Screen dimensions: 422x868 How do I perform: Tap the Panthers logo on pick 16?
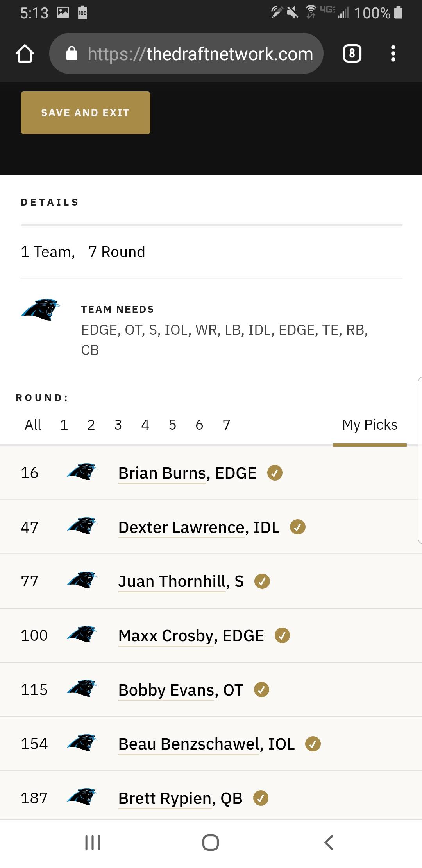tap(82, 472)
